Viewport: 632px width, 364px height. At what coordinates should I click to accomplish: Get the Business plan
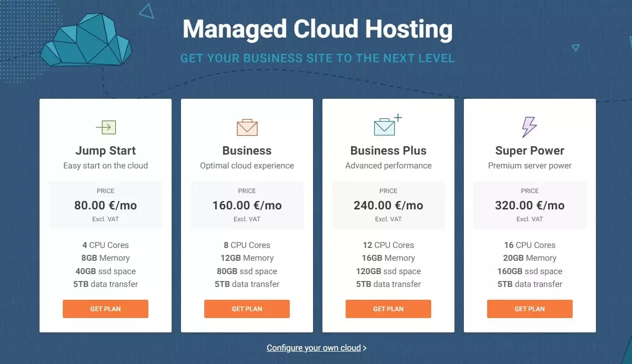tap(247, 309)
